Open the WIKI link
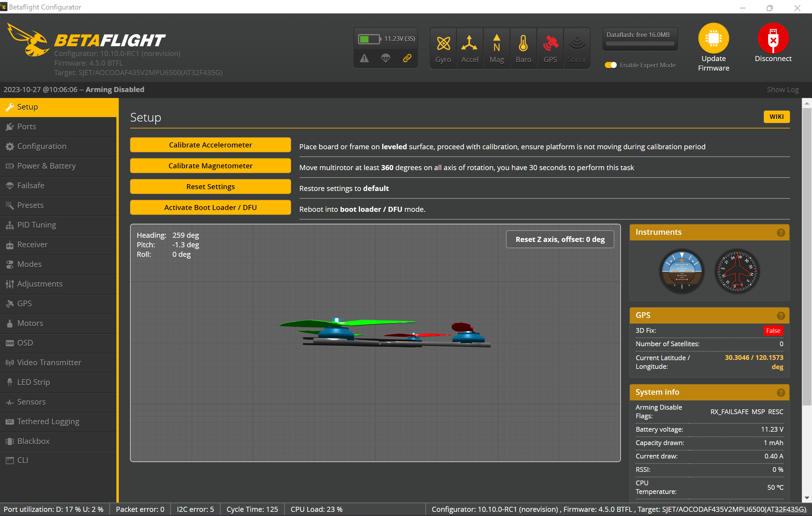The width and height of the screenshot is (812, 516). pyautogui.click(x=776, y=117)
